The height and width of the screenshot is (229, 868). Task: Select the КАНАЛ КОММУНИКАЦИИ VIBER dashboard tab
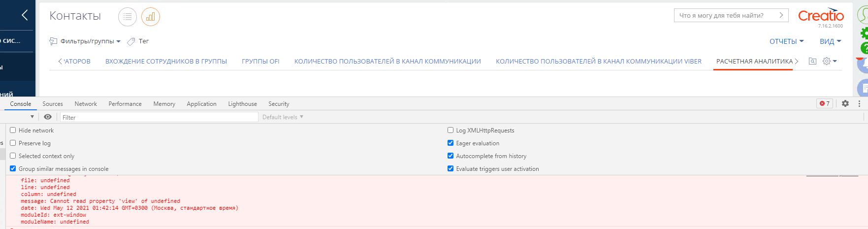(598, 62)
